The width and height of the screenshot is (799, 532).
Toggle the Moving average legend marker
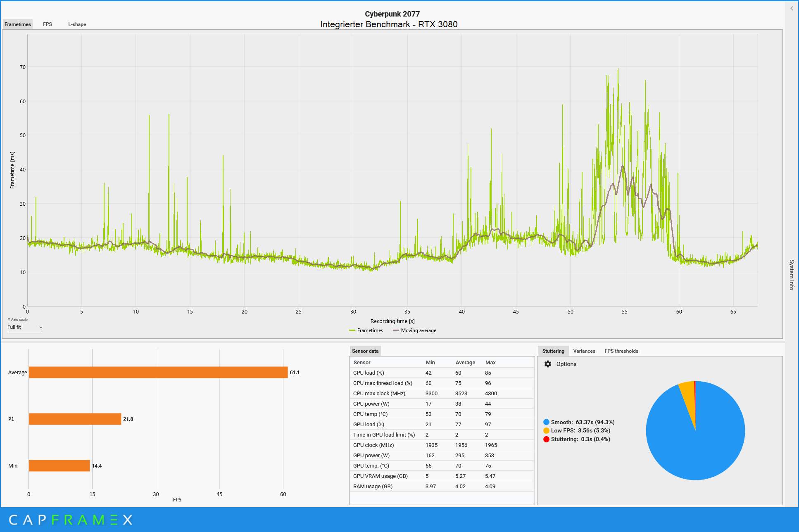pyautogui.click(x=396, y=330)
